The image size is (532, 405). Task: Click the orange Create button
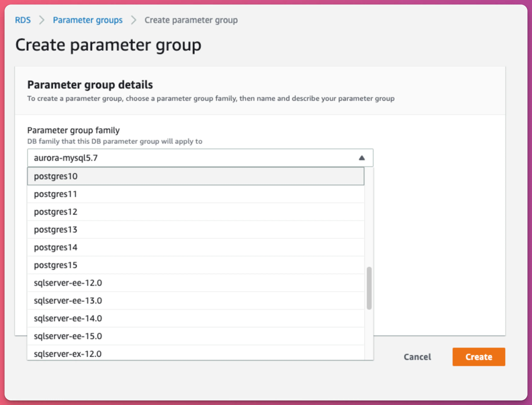[479, 357]
